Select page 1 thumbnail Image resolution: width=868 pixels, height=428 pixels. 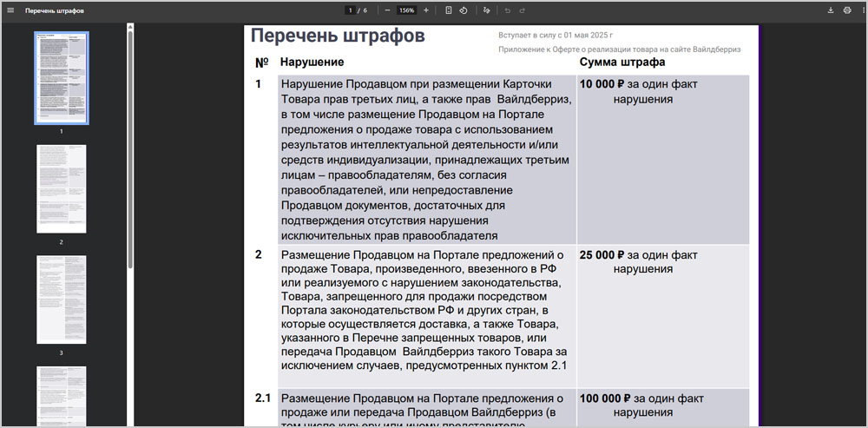(x=62, y=78)
